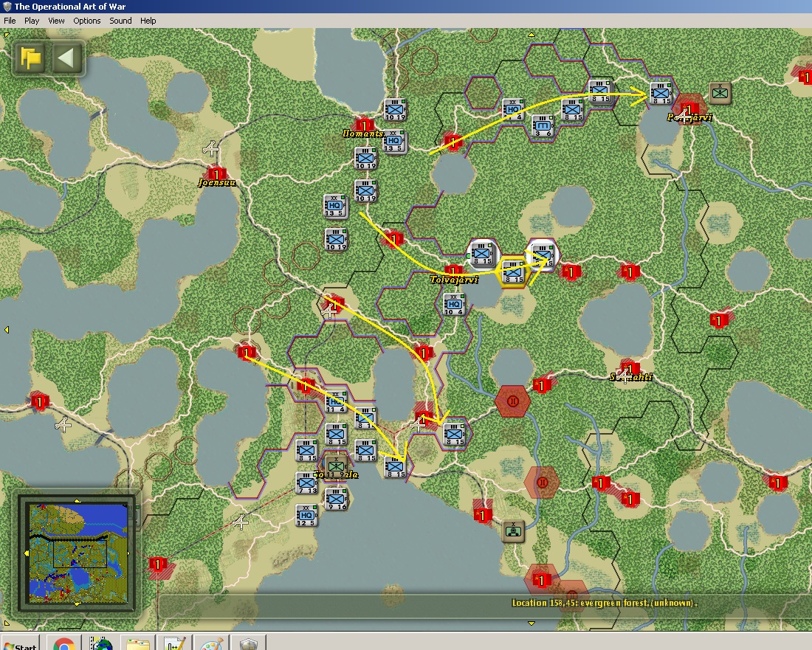Click the shield game icon in taskbar
Image resolution: width=812 pixels, height=650 pixels.
249,644
